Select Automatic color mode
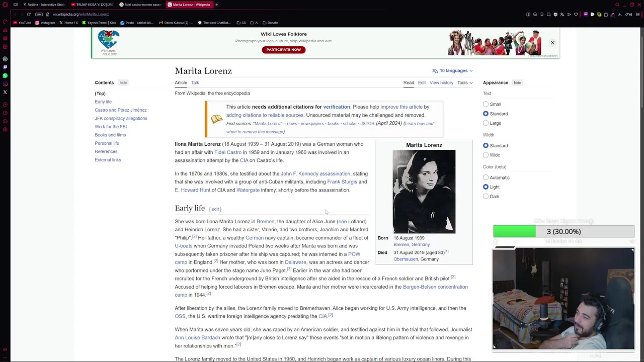 [486, 177]
